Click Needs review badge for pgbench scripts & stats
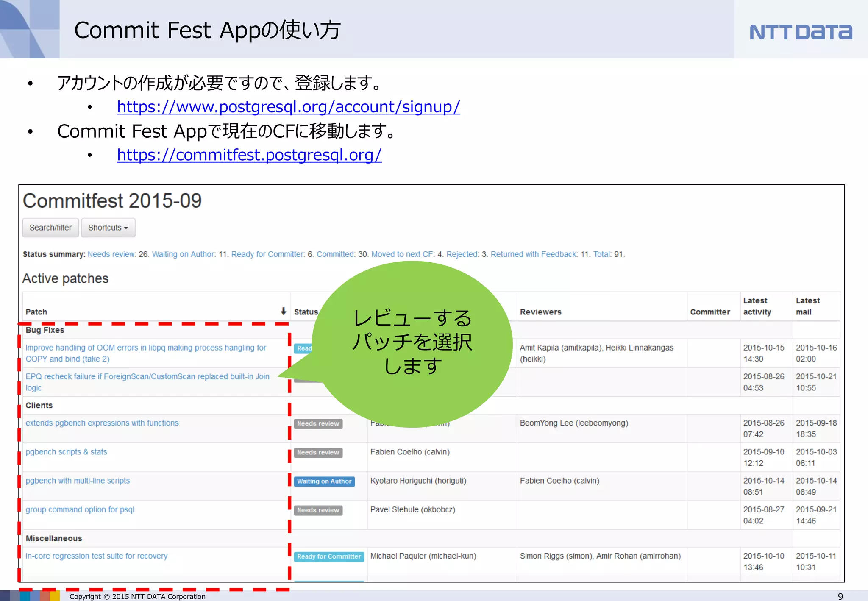 pyautogui.click(x=318, y=453)
